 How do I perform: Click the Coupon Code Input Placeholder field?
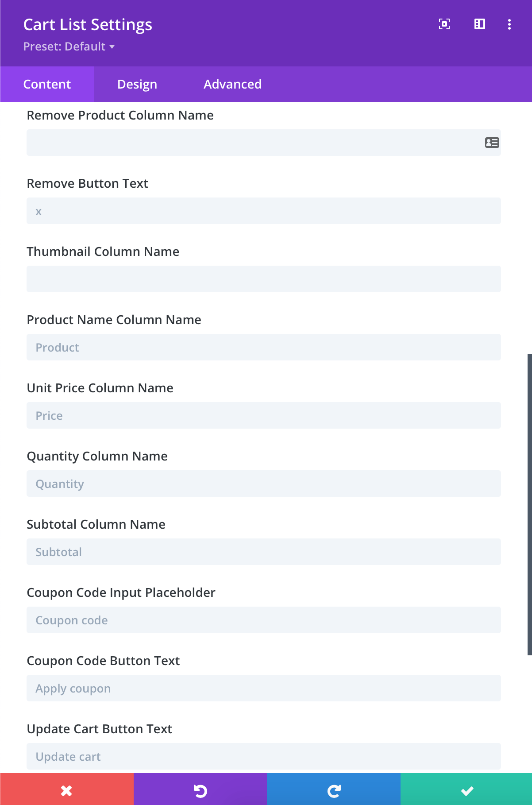(x=264, y=620)
